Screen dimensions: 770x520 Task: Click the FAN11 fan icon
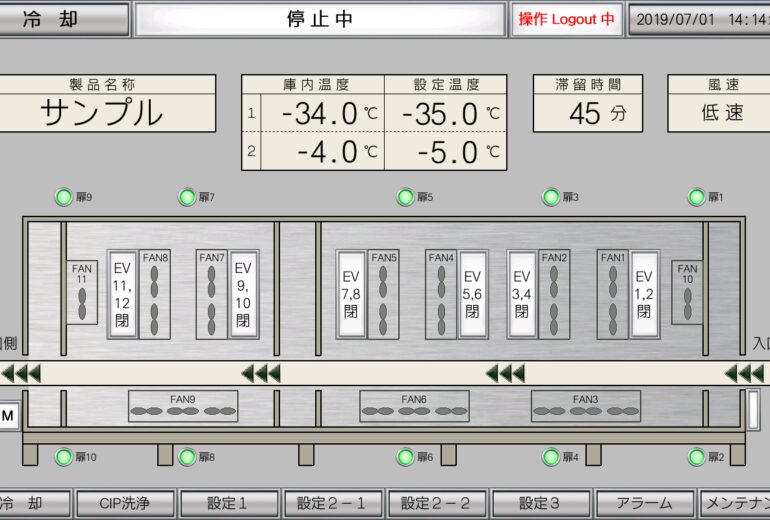tap(83, 292)
